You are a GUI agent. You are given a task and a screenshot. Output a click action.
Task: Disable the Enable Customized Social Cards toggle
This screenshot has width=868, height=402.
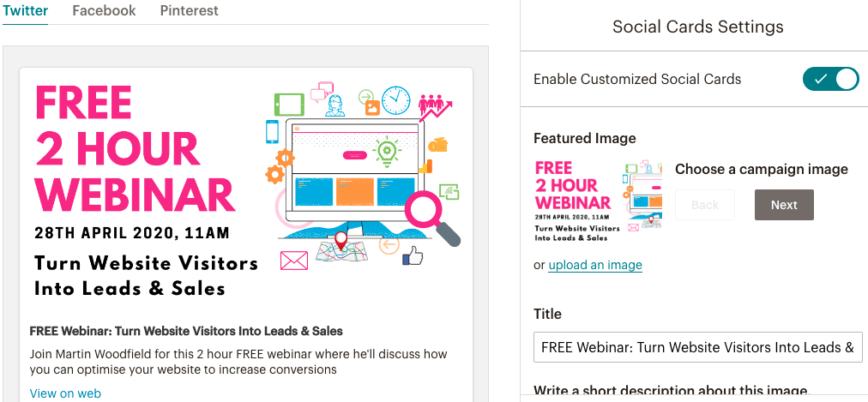tap(830, 79)
